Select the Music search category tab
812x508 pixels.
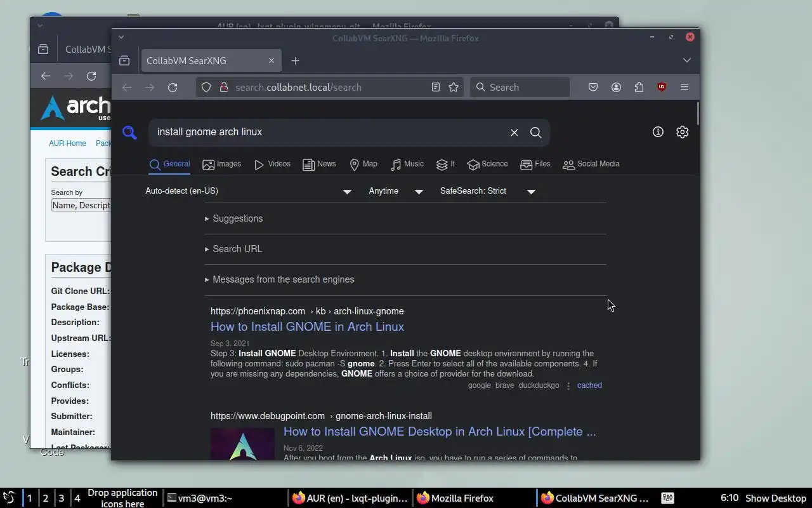[407, 164]
